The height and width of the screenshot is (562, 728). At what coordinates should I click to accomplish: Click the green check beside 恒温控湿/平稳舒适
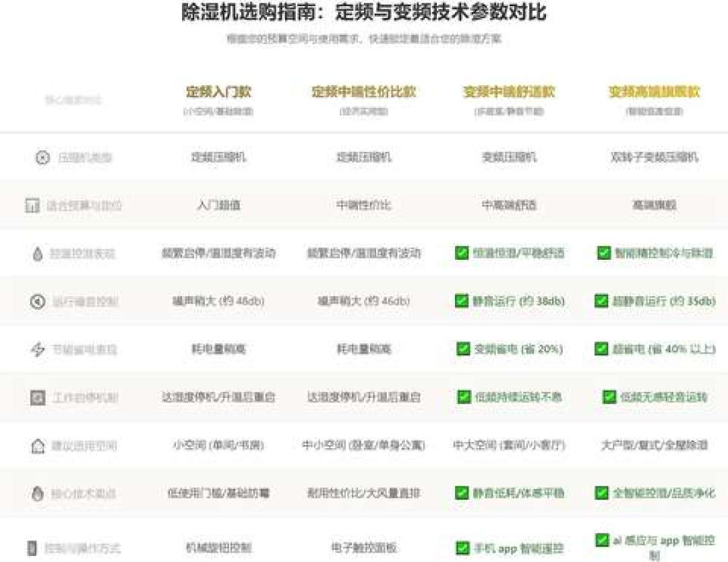[x=462, y=253]
